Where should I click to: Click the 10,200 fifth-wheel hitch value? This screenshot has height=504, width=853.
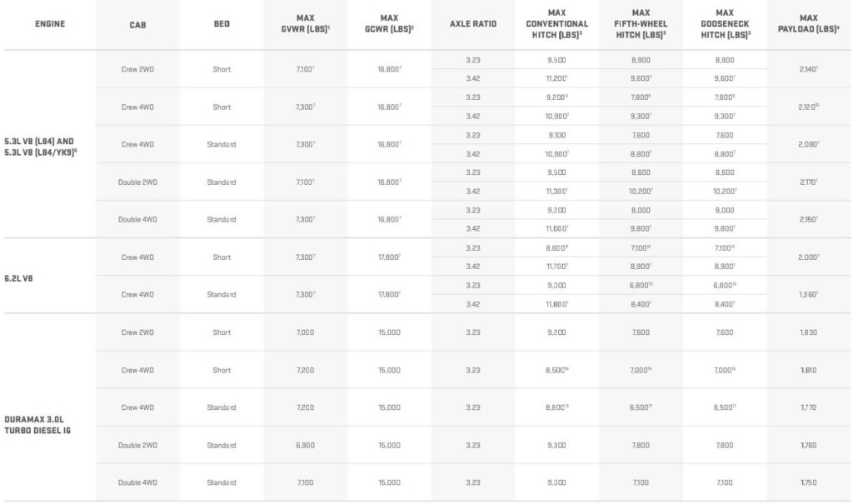[641, 191]
